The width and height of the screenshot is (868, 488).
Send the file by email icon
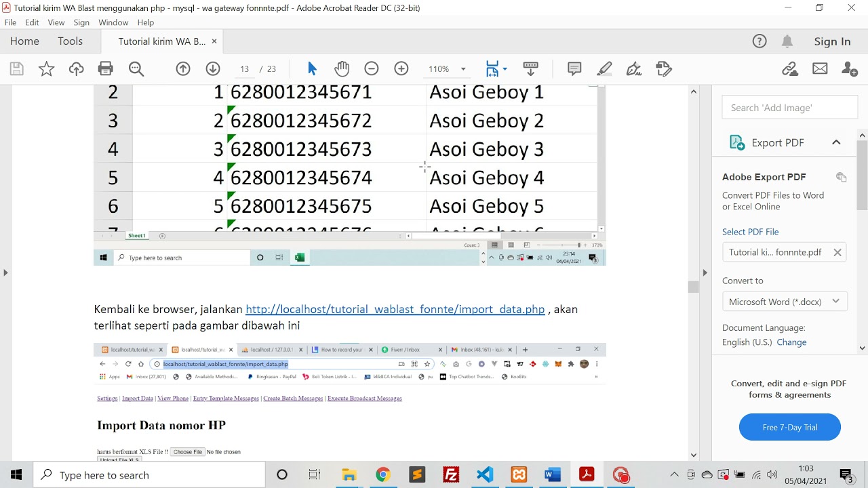tap(820, 68)
